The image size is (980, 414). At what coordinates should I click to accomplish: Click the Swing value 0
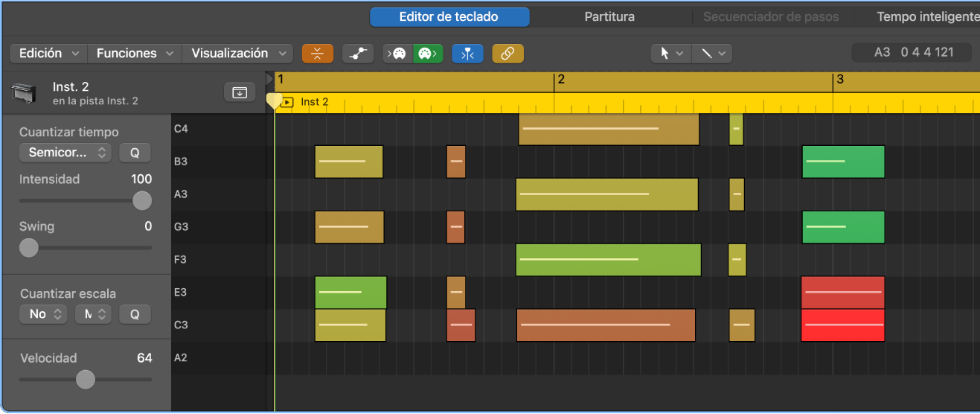[x=148, y=226]
